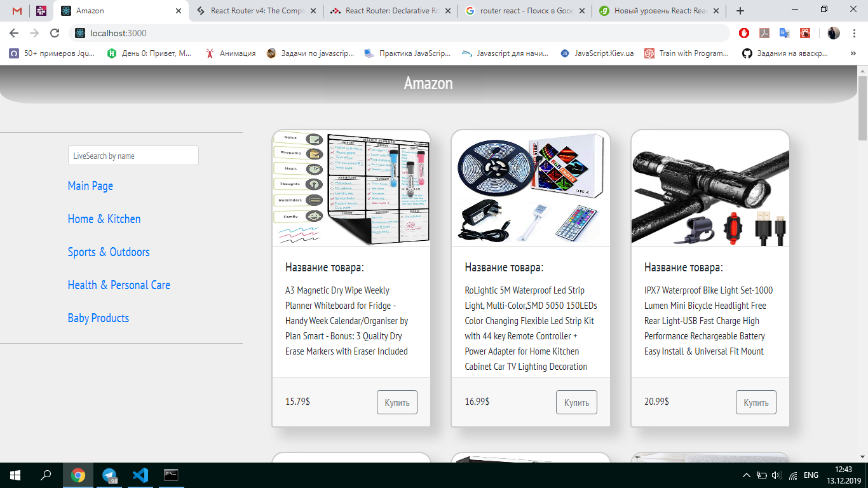Open the JavaScript.Kiev.ua bookmark
Viewport: 868px width, 488px height.
[x=597, y=53]
